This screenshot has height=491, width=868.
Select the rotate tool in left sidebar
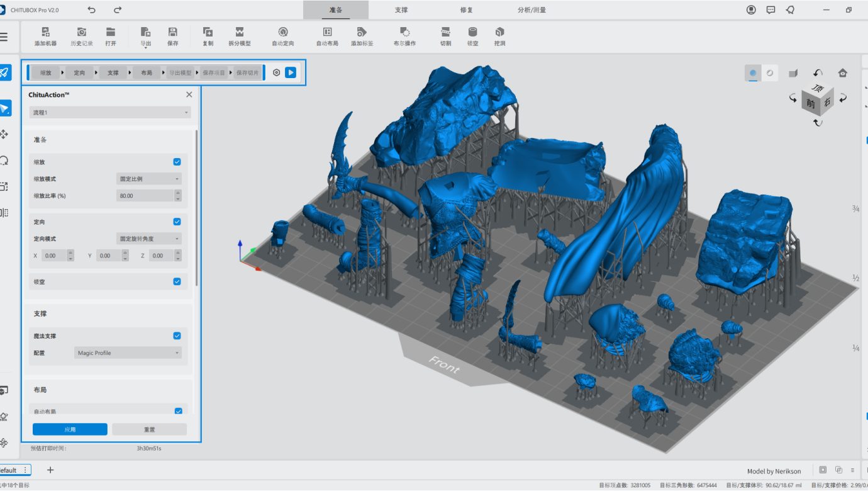point(4,161)
